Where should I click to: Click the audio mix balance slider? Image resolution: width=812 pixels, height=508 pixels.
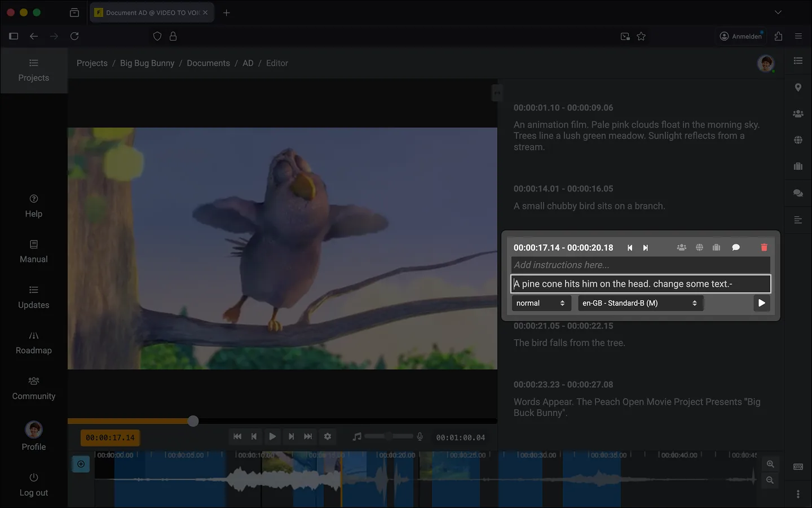(x=389, y=436)
